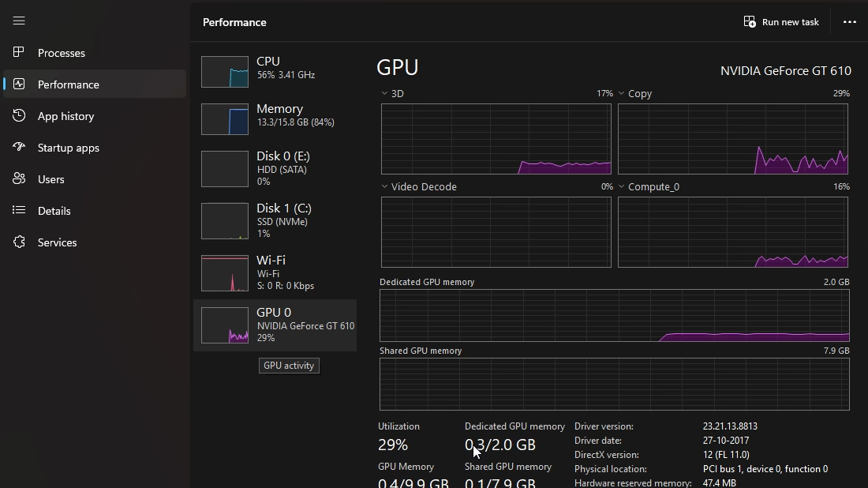The width and height of the screenshot is (868, 488).
Task: Select GPU 0 mini graph thumbnail
Action: point(225,325)
